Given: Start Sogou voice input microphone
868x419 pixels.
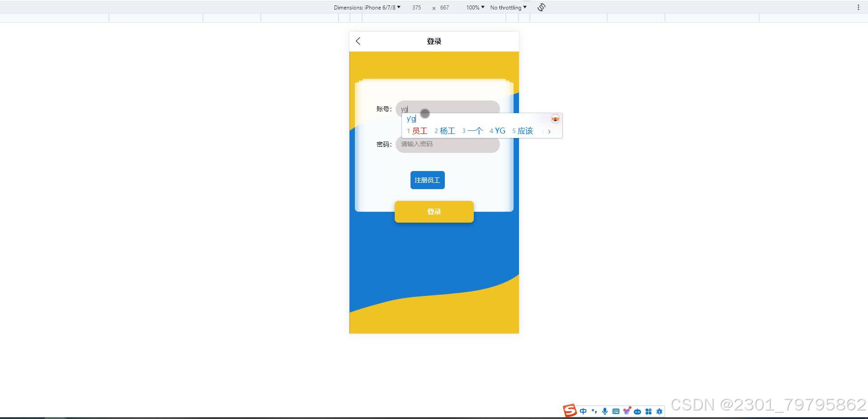Looking at the screenshot, I should (x=605, y=411).
